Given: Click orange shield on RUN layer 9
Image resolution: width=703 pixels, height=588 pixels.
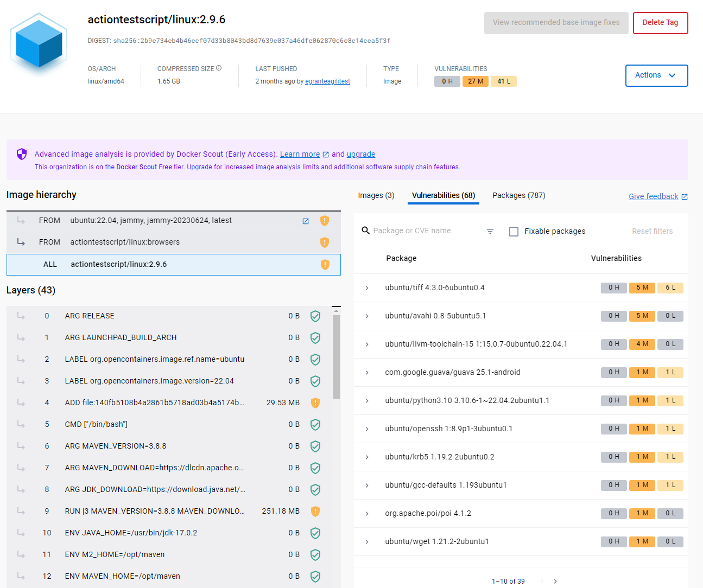Looking at the screenshot, I should (315, 512).
